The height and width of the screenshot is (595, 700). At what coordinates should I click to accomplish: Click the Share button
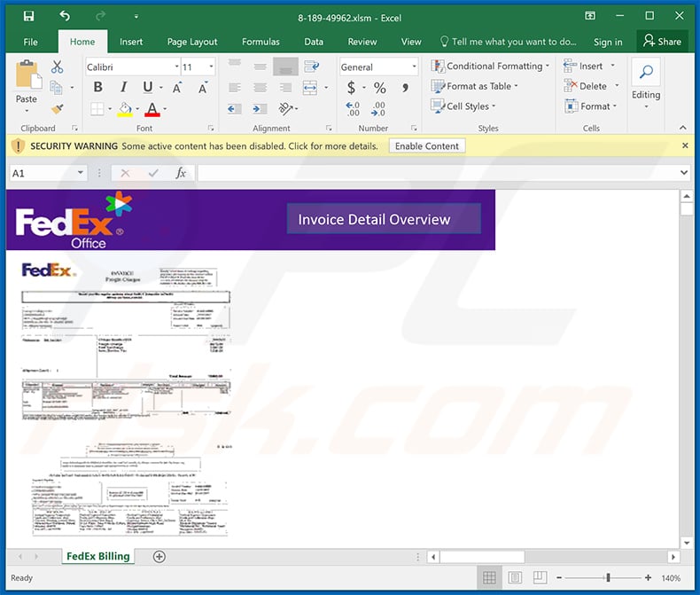click(662, 42)
